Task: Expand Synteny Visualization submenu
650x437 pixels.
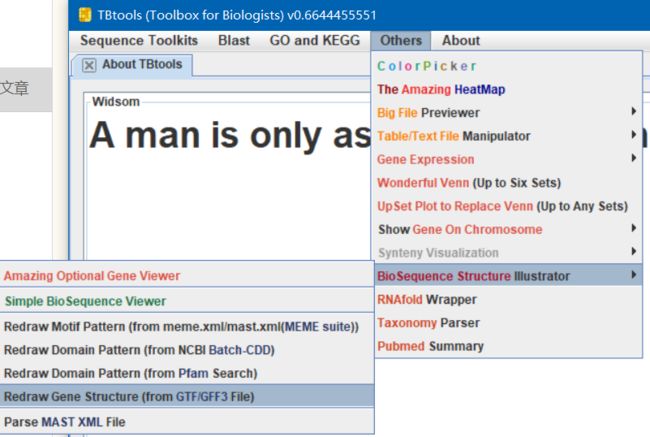Action: pos(507,252)
